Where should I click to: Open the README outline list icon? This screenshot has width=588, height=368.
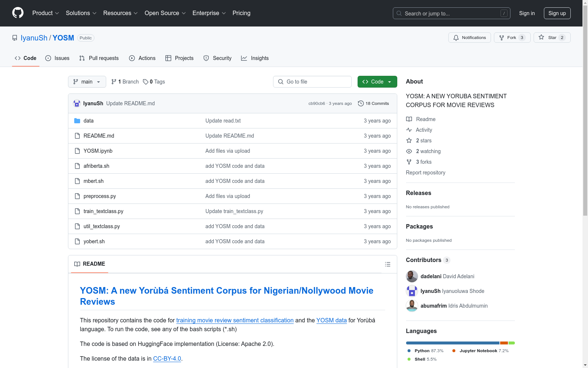(x=388, y=264)
